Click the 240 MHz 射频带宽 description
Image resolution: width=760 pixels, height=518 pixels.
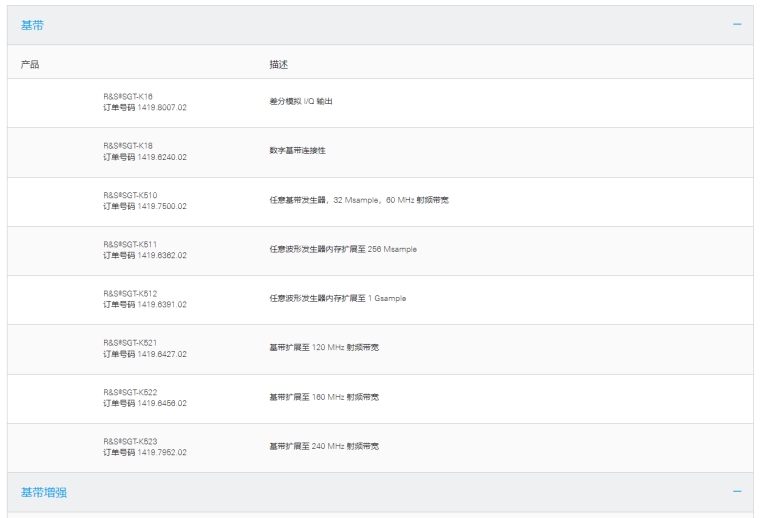(x=323, y=446)
